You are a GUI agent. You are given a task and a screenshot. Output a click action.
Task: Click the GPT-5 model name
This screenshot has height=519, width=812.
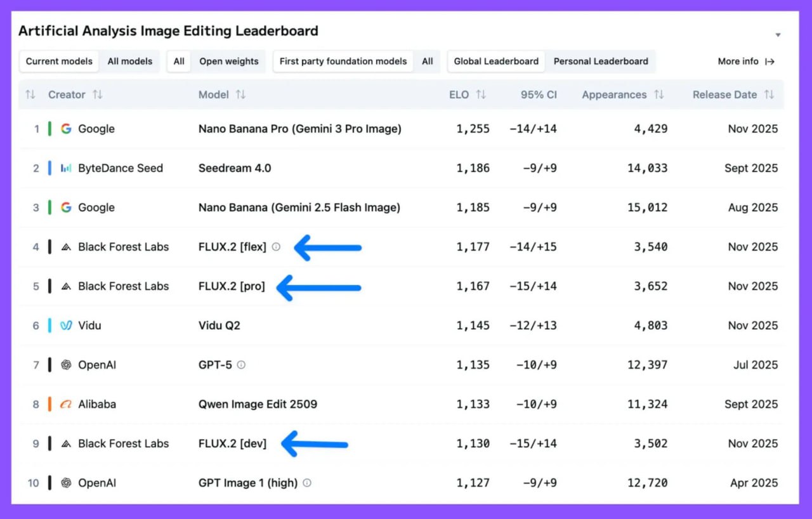[215, 365]
